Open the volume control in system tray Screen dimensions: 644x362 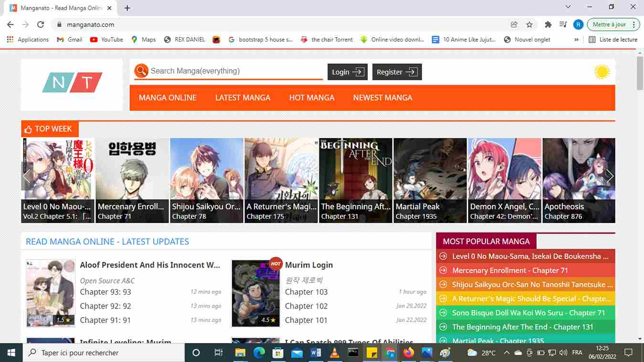tap(563, 353)
